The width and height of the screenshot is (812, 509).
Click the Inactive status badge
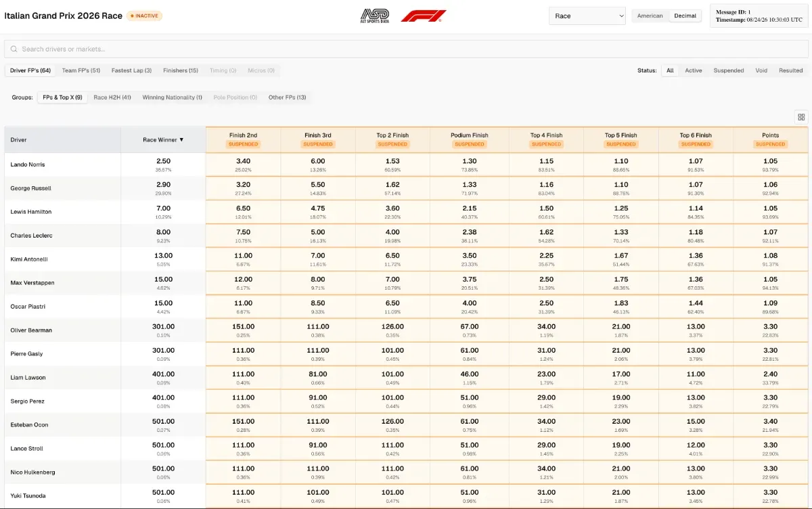pyautogui.click(x=144, y=16)
